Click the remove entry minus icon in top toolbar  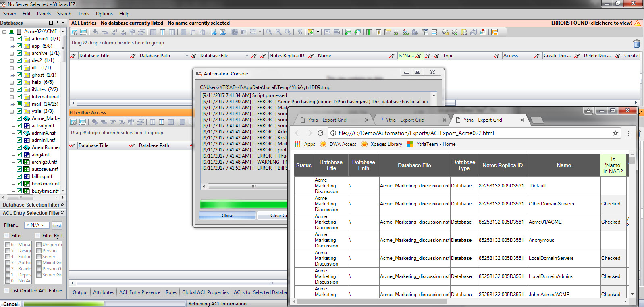pos(104,32)
